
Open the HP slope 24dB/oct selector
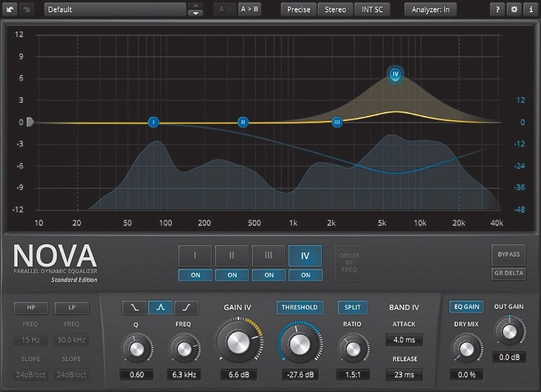pyautogui.click(x=30, y=374)
